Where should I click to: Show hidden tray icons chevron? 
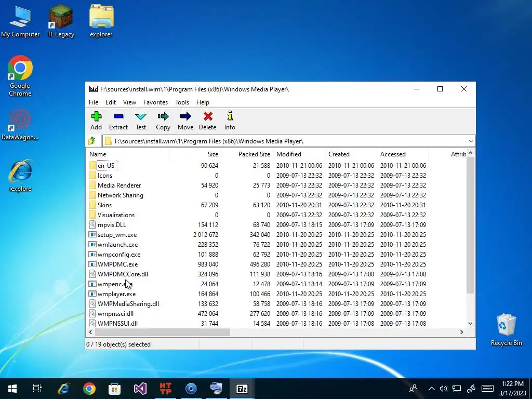click(431, 389)
